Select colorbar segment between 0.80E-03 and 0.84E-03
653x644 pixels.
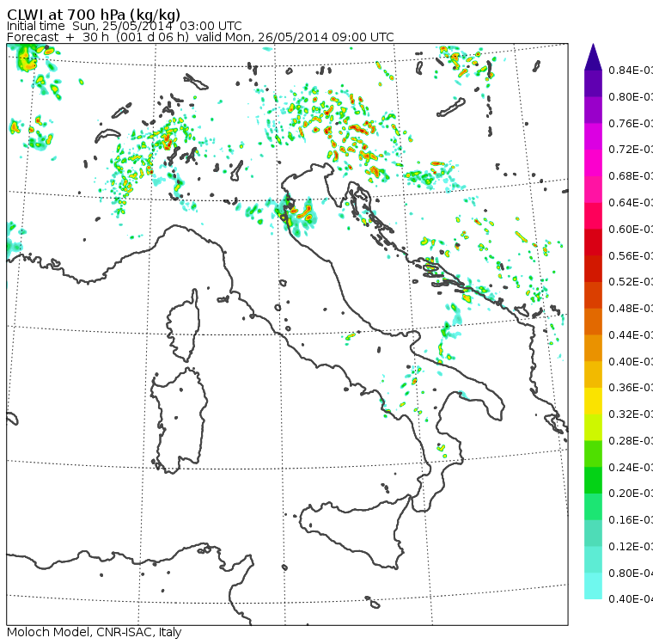point(593,83)
